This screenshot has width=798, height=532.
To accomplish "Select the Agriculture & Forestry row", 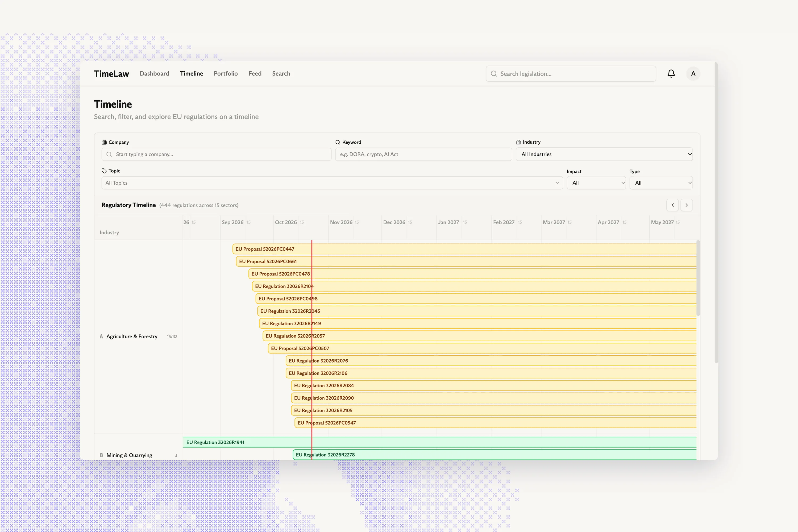I will 138,336.
